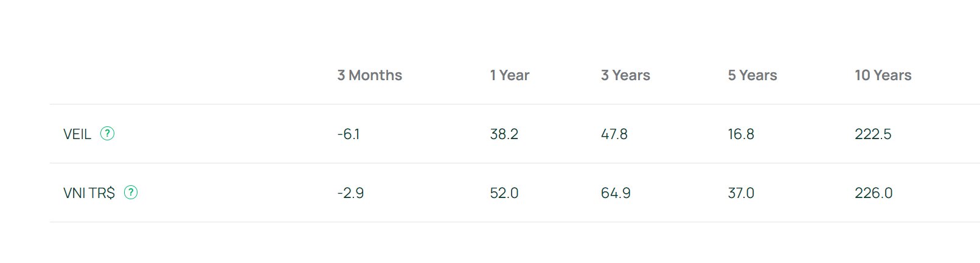The width and height of the screenshot is (980, 263).
Task: Click the help icon next to VEIL
Action: pyautogui.click(x=107, y=134)
